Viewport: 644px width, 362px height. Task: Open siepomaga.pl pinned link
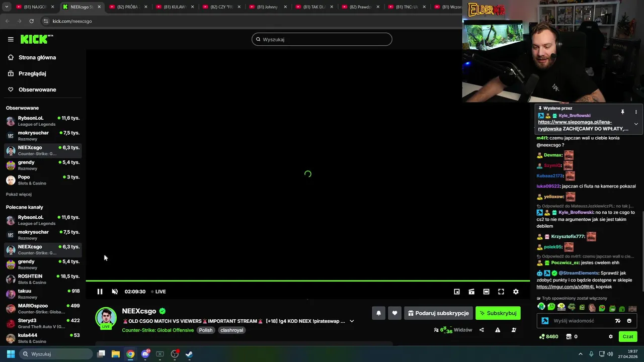[575, 125]
